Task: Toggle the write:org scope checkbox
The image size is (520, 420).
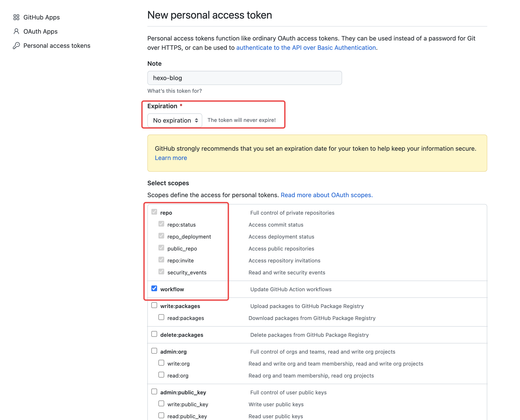Action: point(161,363)
